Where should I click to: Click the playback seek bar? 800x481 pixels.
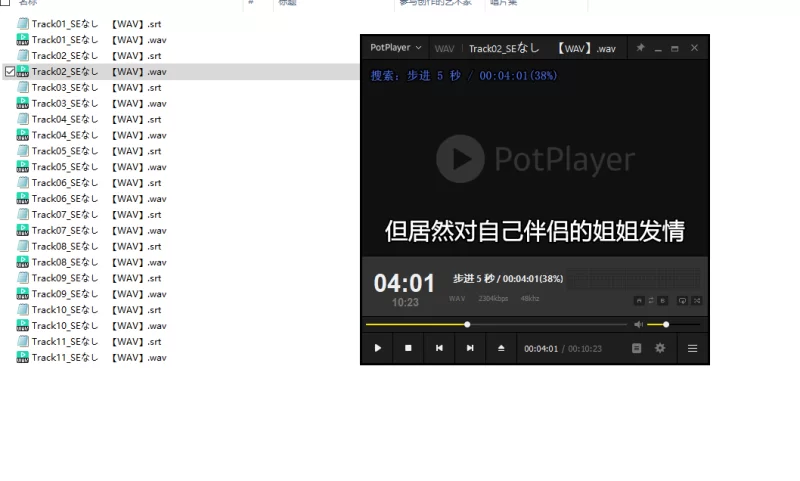[496, 324]
